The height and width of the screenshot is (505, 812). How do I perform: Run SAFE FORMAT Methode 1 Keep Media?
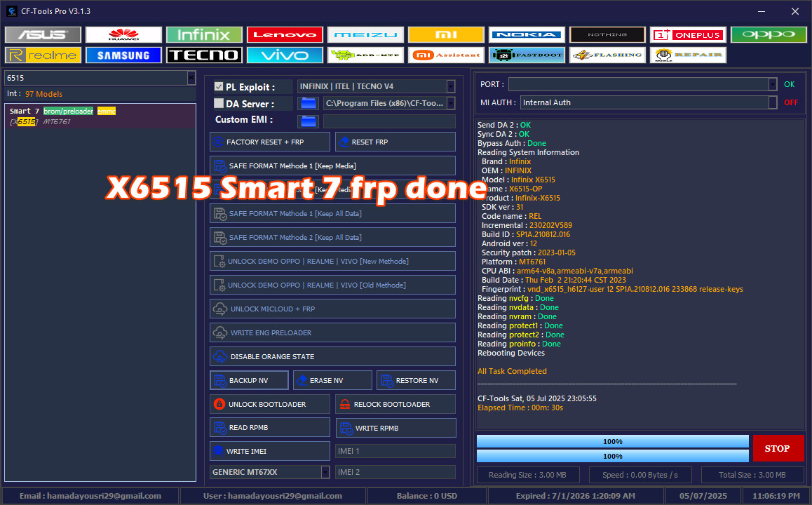(332, 166)
